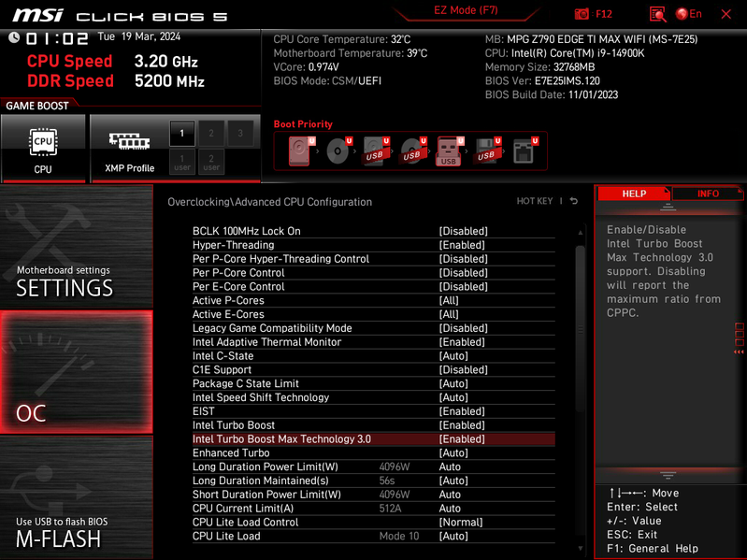Open the Enhanced Turbo [Auto] dropdown
747x560 pixels.
click(453, 452)
